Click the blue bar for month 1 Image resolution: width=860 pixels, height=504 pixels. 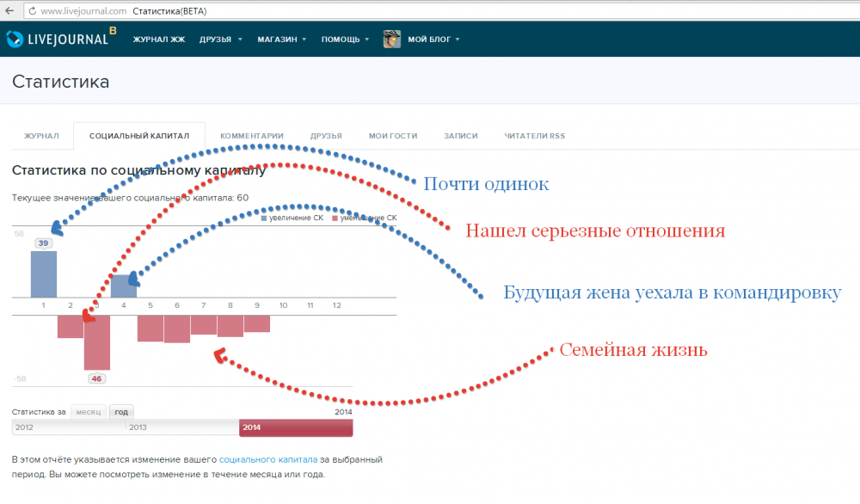pyautogui.click(x=44, y=274)
